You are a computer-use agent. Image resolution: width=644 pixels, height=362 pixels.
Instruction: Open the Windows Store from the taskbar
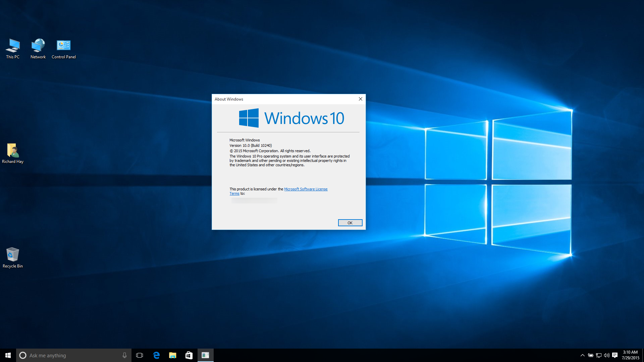tap(189, 355)
